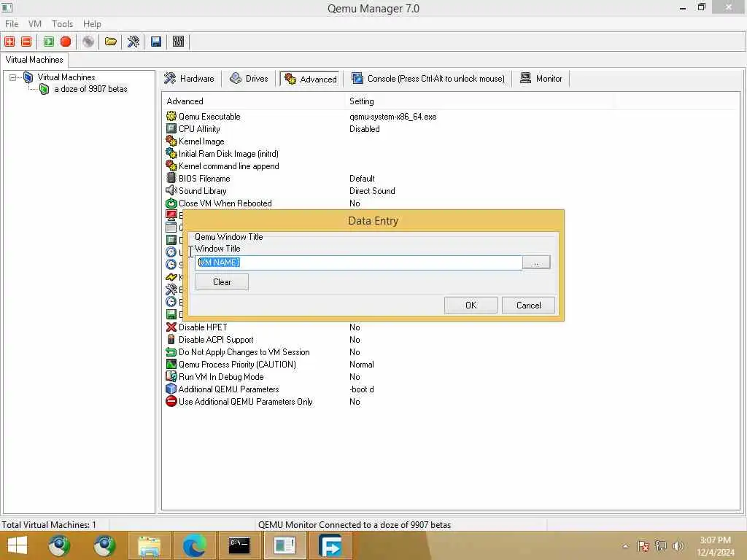Screen dimensions: 747x560
Task: Click Use Additional QEMU Parameters Only icon
Action: point(171,402)
